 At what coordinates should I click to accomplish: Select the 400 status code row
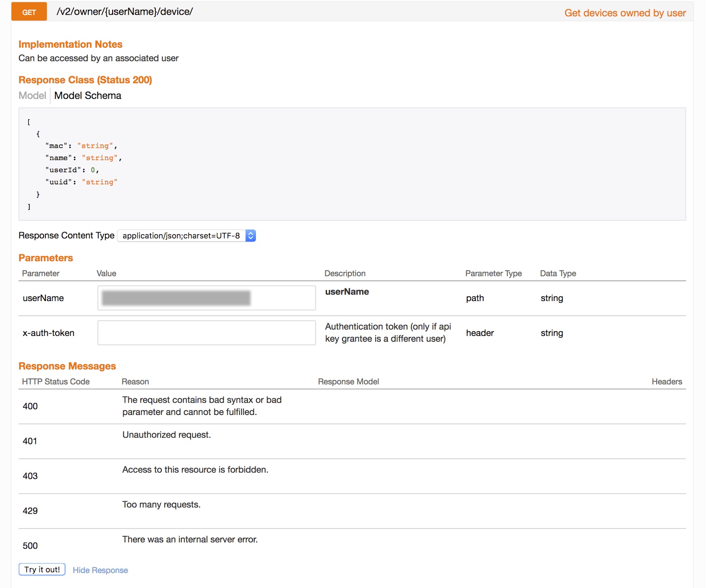click(x=30, y=406)
